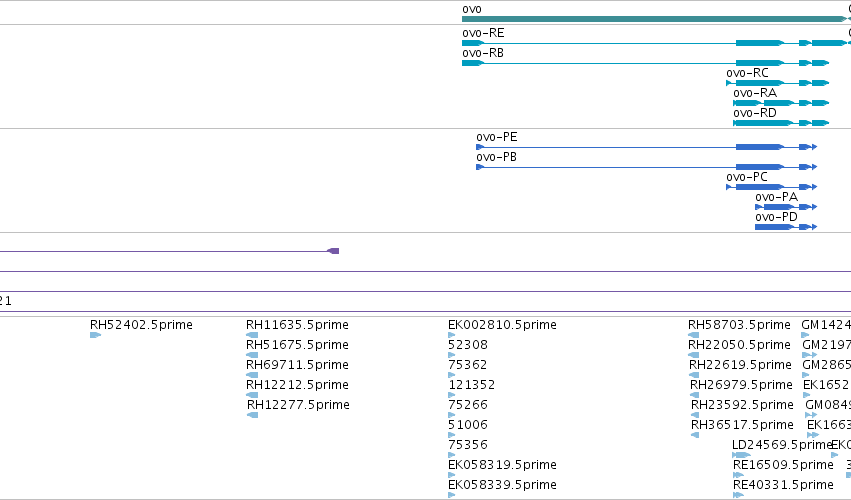
Task: Open the RH12277.5prime EST label
Action: click(x=299, y=405)
